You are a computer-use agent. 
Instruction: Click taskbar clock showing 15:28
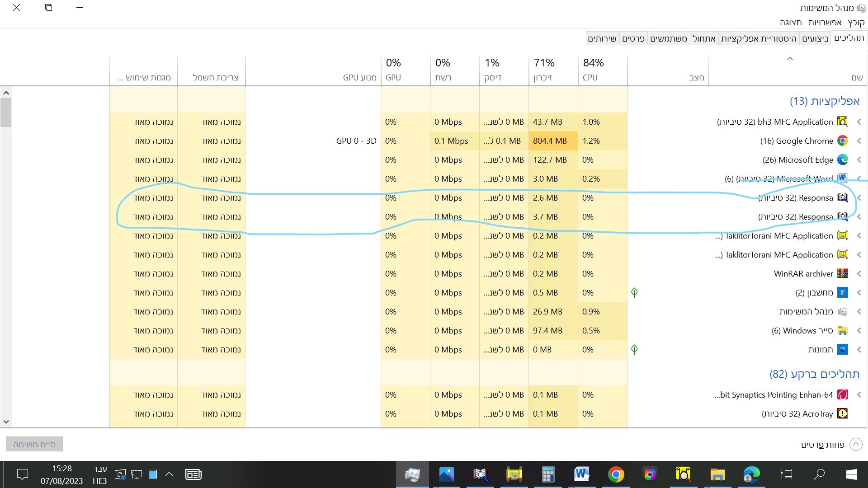point(62,474)
